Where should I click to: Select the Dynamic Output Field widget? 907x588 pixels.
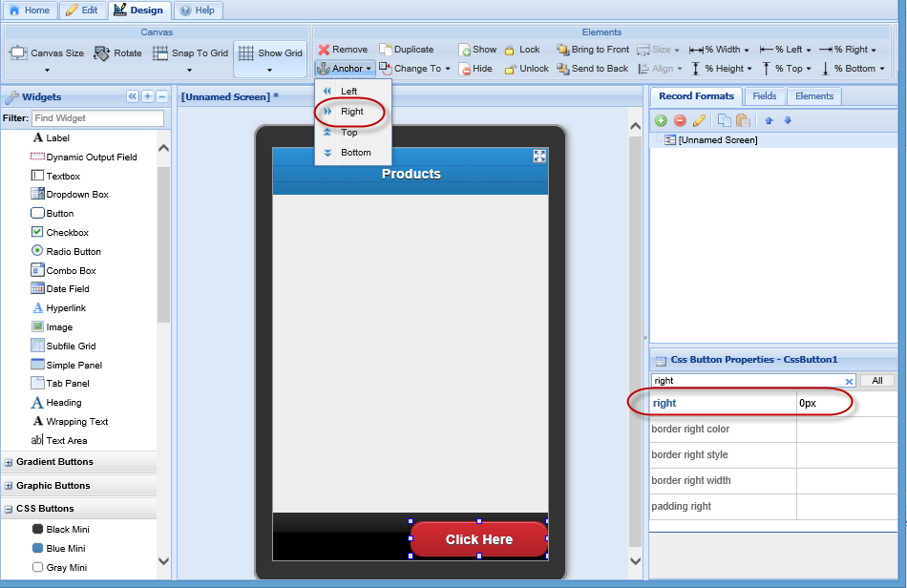click(84, 157)
